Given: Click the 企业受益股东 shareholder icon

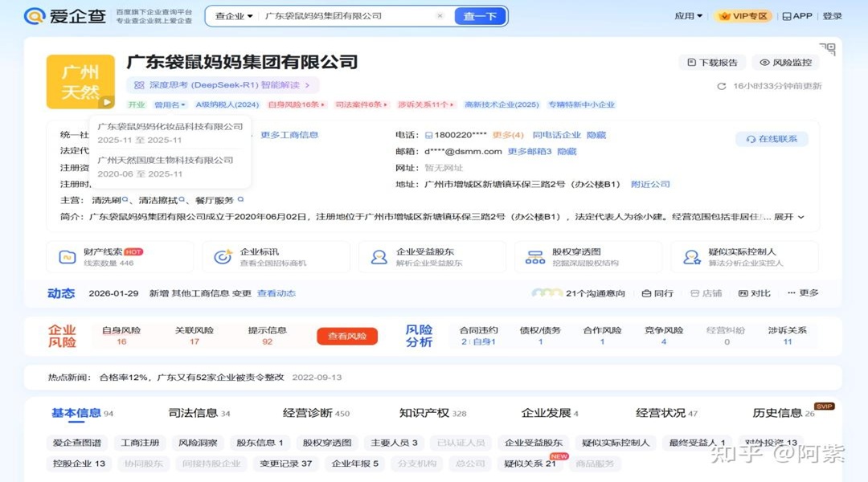Looking at the screenshot, I should coord(379,257).
